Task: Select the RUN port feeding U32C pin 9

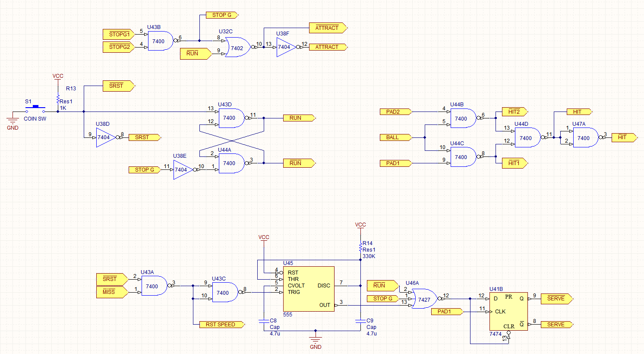Action: pos(196,54)
